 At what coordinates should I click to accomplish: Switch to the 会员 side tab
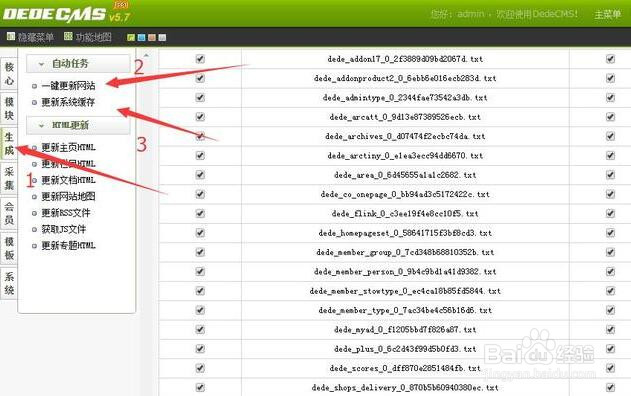click(x=9, y=213)
